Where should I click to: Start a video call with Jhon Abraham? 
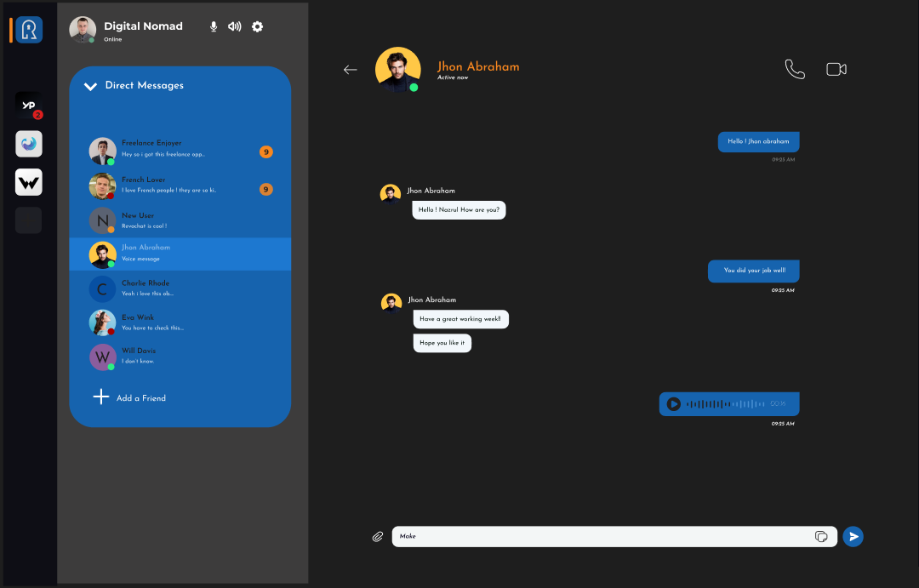click(836, 69)
